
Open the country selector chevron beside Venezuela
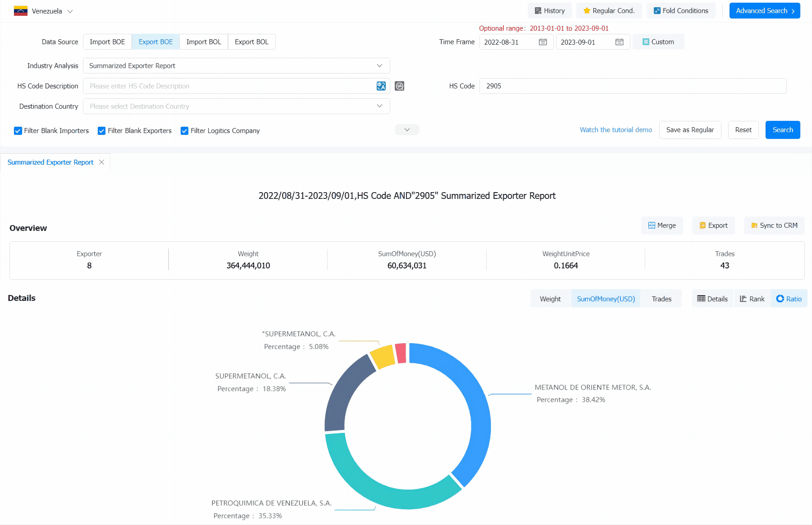point(70,11)
